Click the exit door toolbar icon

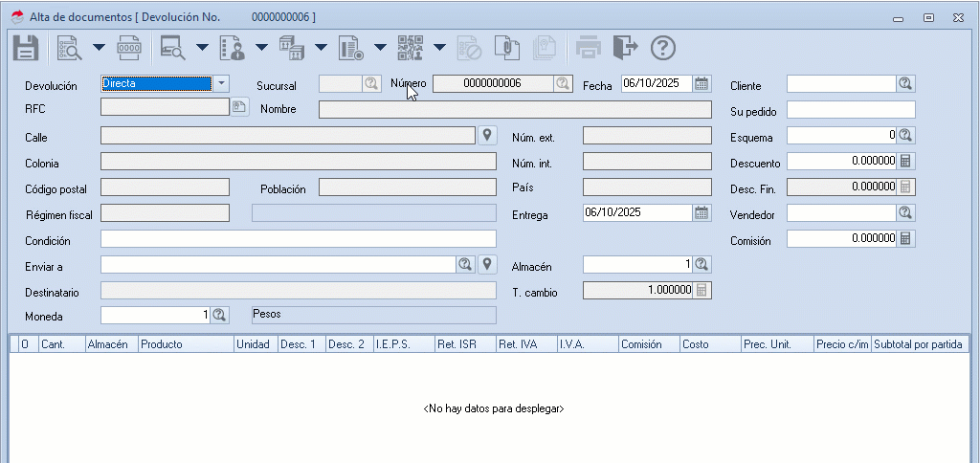click(x=625, y=47)
